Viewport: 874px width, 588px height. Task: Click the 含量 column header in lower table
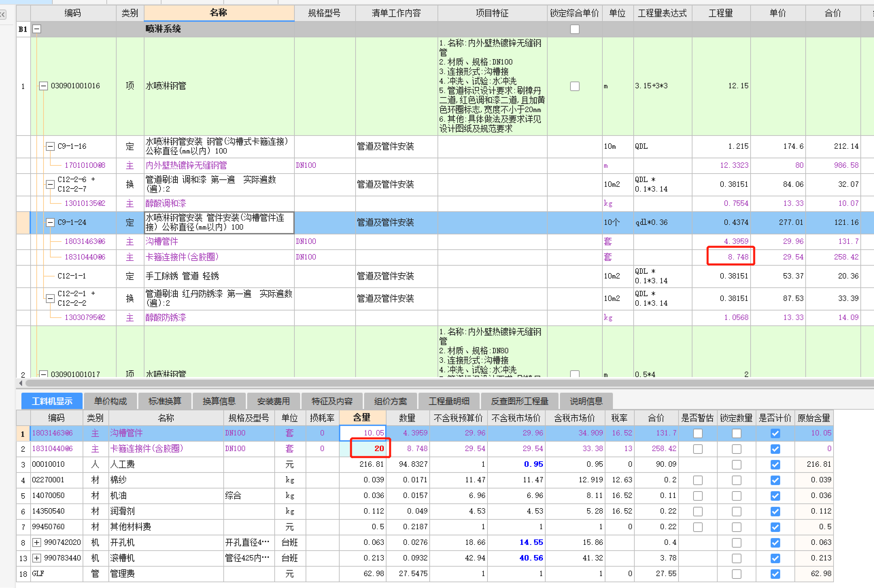362,417
